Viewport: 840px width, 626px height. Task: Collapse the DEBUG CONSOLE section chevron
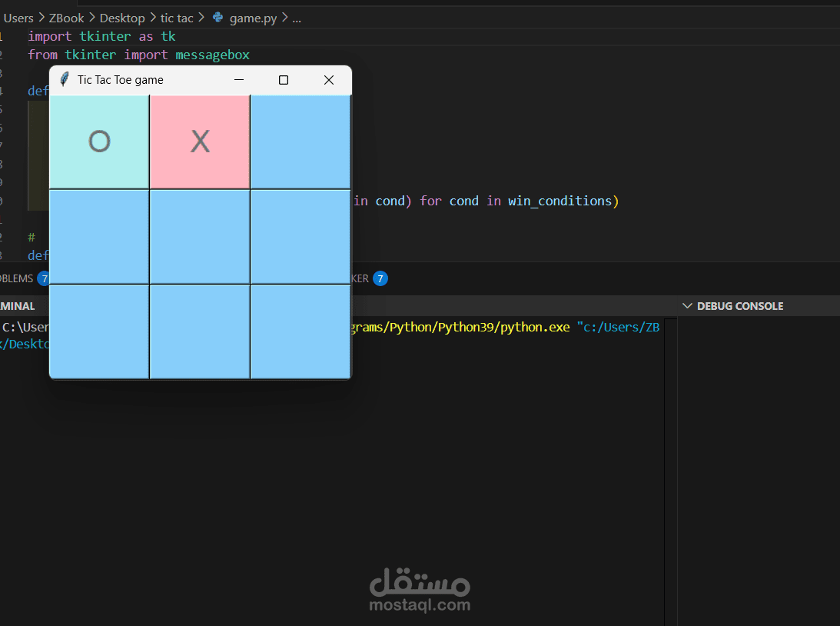click(x=687, y=306)
